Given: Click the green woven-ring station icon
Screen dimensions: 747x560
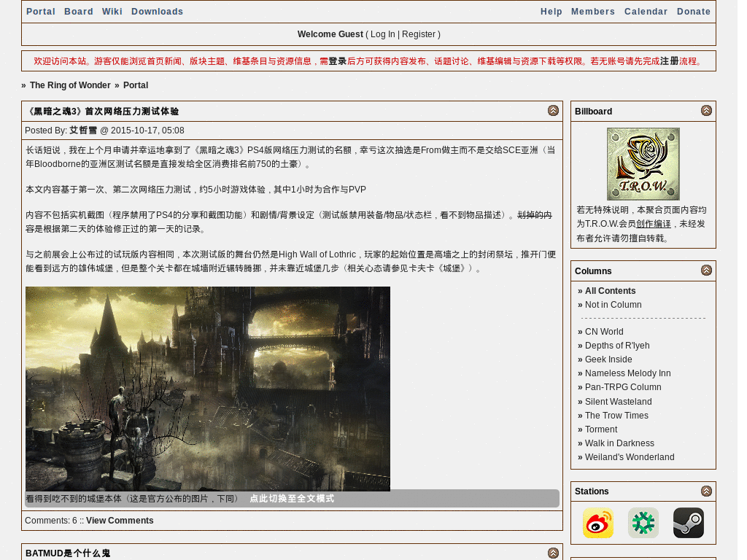Looking at the screenshot, I should [643, 523].
